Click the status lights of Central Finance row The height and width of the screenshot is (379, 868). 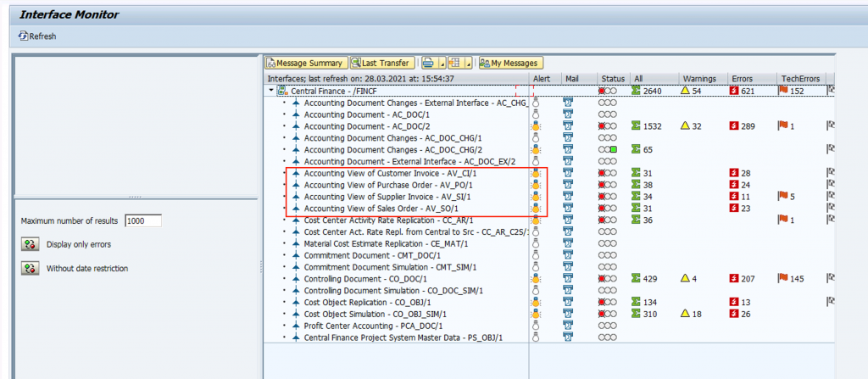click(607, 91)
